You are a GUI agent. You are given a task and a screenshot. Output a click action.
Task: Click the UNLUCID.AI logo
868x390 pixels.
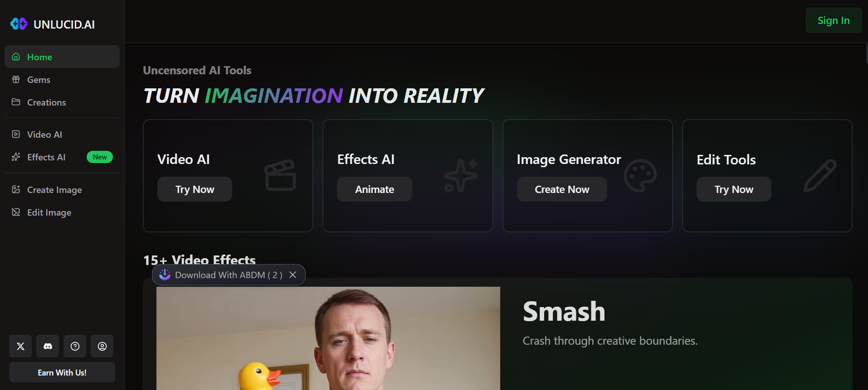[53, 24]
